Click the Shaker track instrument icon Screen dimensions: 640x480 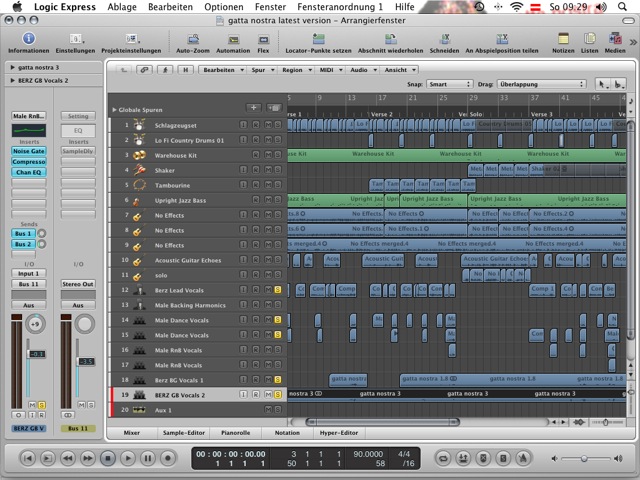139,170
